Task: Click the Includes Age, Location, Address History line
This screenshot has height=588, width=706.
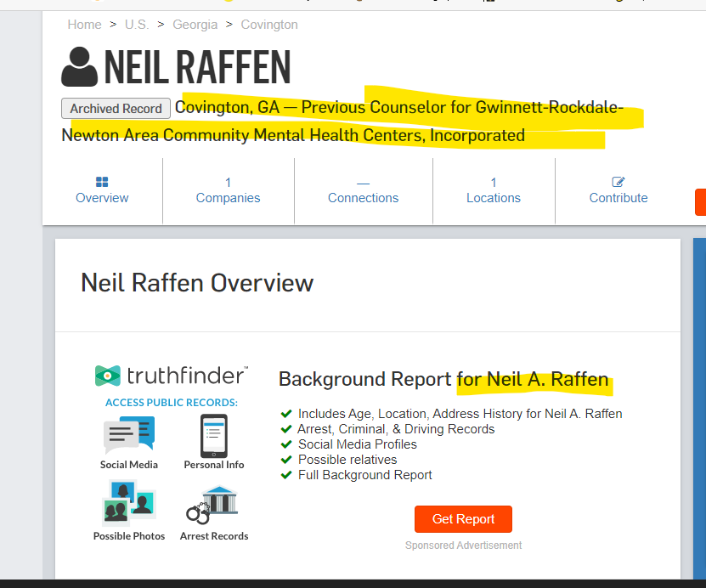Action: pos(460,414)
